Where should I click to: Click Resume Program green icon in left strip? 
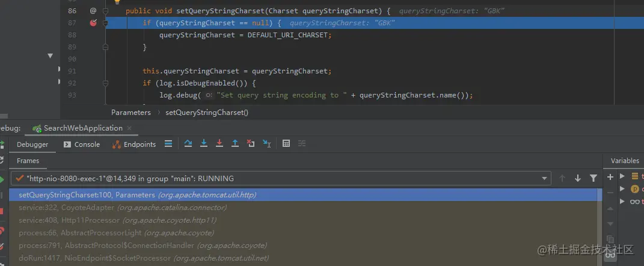pyautogui.click(x=2, y=180)
